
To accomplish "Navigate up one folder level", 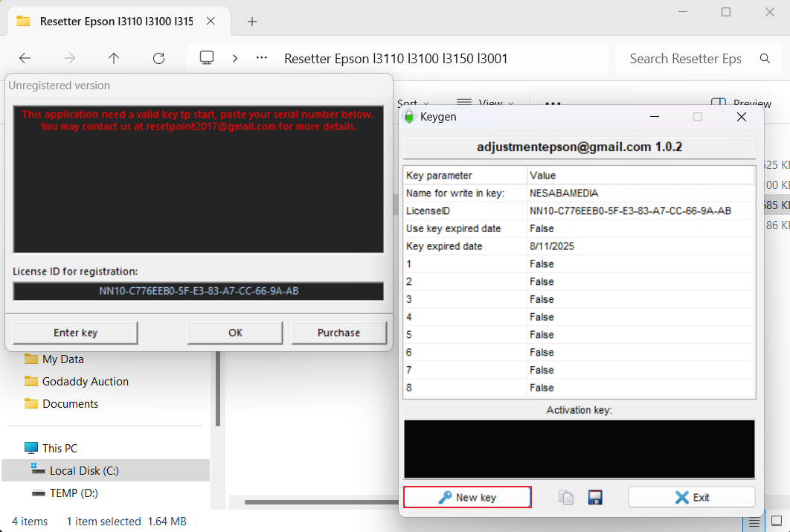I will click(114, 58).
